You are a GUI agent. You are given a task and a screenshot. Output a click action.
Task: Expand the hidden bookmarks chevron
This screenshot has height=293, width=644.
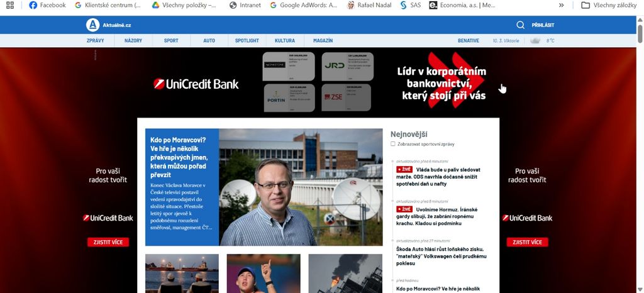562,5
